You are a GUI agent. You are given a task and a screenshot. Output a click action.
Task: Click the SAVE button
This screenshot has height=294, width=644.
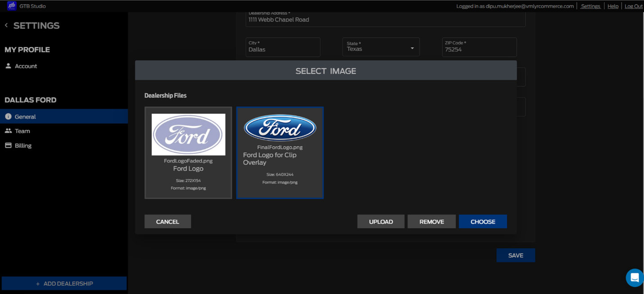(x=516, y=255)
